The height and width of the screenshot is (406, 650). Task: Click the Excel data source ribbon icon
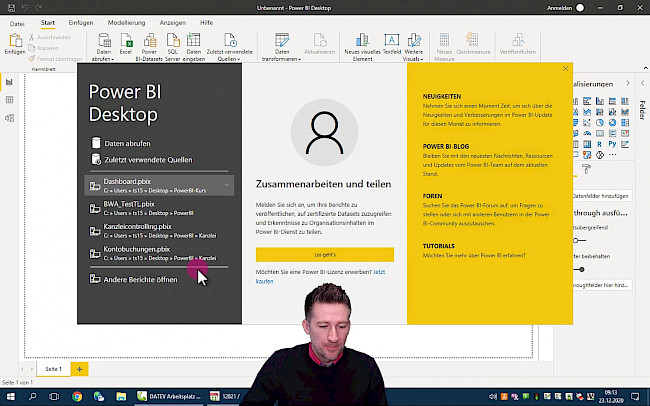pos(125,42)
